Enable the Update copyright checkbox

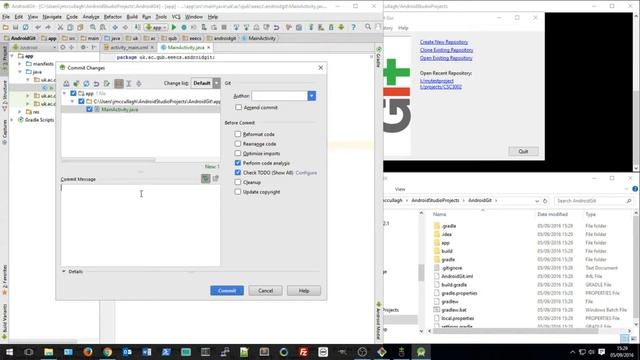pos(238,192)
